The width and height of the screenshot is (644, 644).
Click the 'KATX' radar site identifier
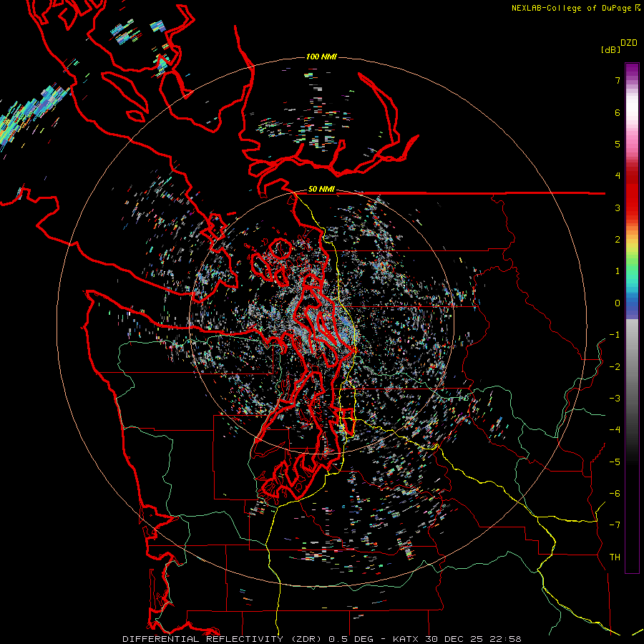pyautogui.click(x=406, y=639)
